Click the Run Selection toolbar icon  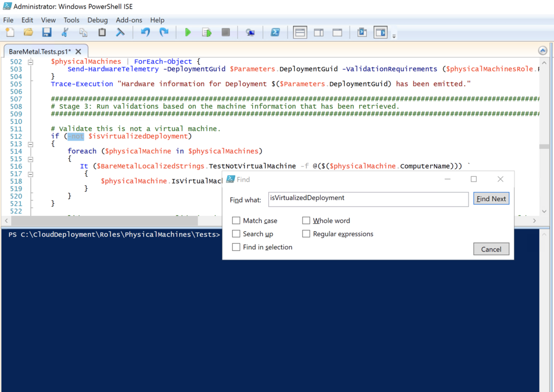[x=206, y=32]
